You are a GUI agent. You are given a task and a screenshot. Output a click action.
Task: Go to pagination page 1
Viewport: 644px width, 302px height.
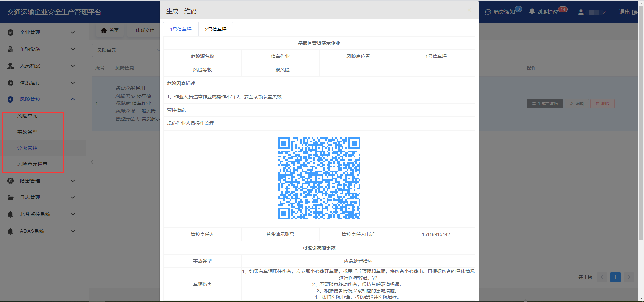(x=615, y=277)
